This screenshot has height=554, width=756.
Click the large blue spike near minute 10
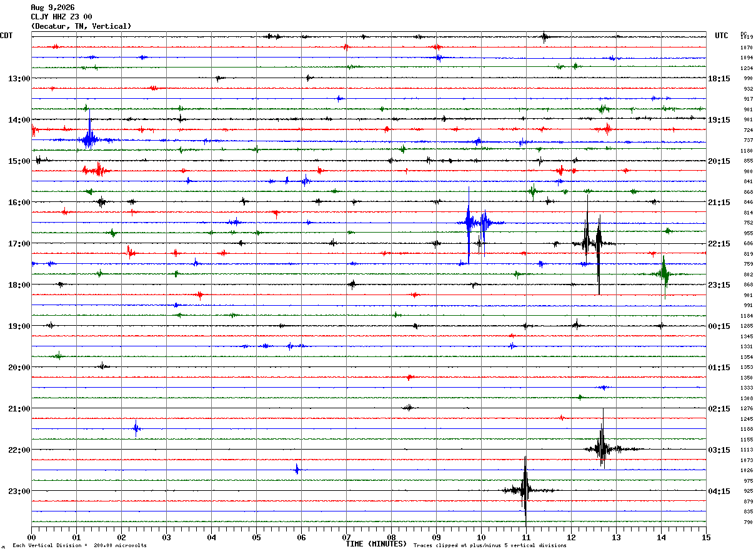469,224
